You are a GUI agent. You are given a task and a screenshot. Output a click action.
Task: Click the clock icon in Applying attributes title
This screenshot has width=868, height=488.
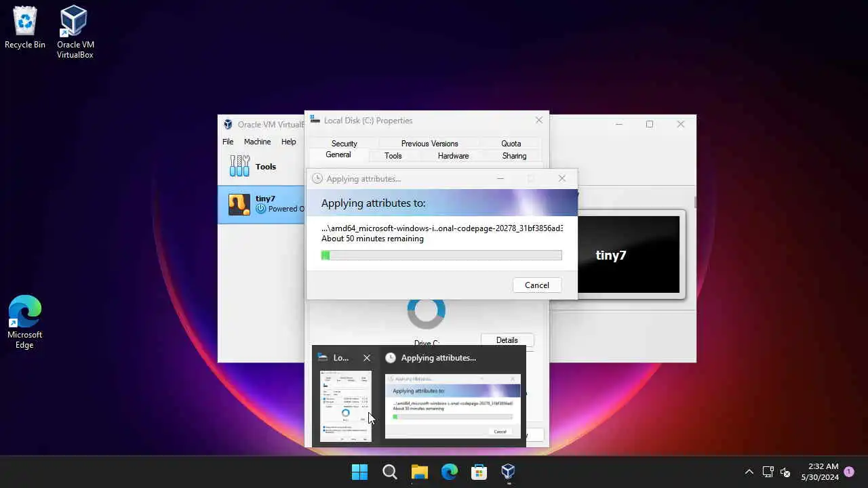[x=317, y=179]
